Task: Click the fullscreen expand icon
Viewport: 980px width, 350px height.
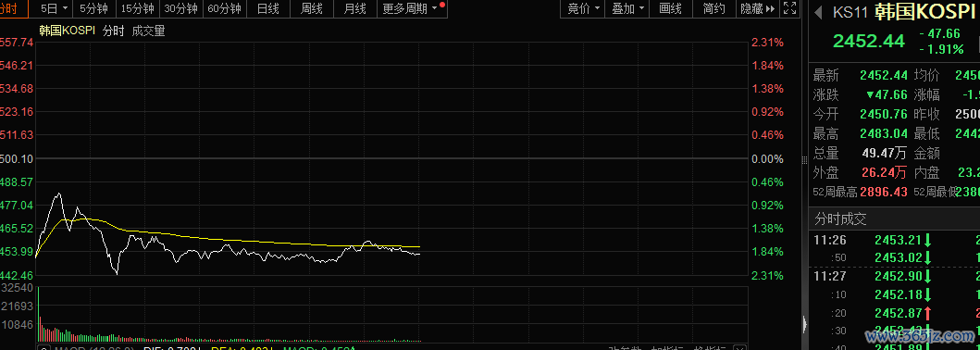Action: tap(789, 8)
